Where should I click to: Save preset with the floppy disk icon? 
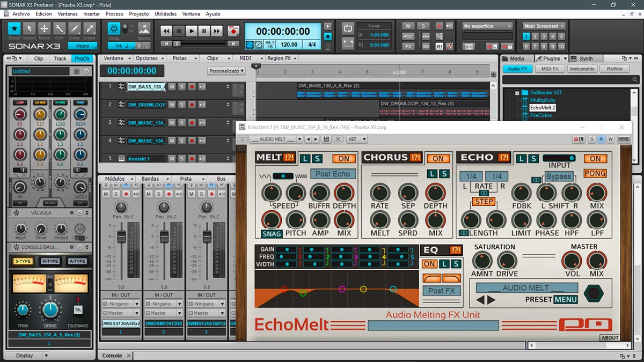click(x=326, y=139)
